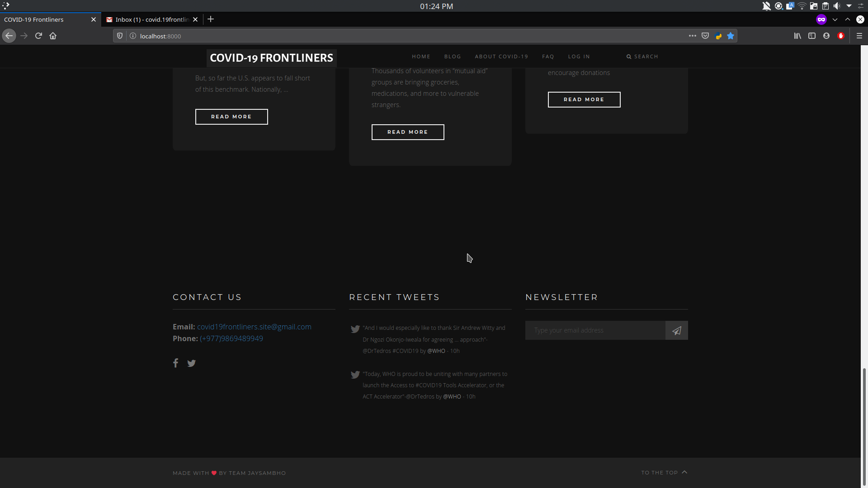The height and width of the screenshot is (488, 868).
Task: Go to browser home page icon
Action: pyautogui.click(x=53, y=36)
